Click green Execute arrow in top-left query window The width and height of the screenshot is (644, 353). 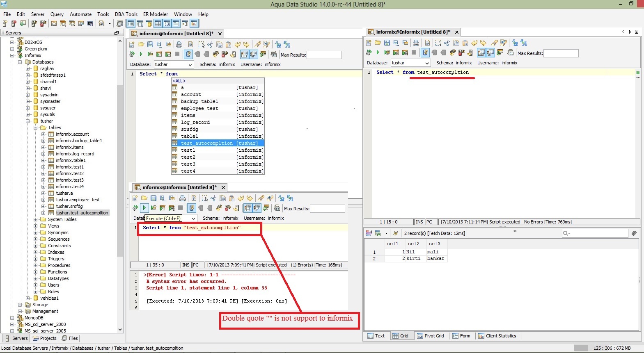[141, 54]
